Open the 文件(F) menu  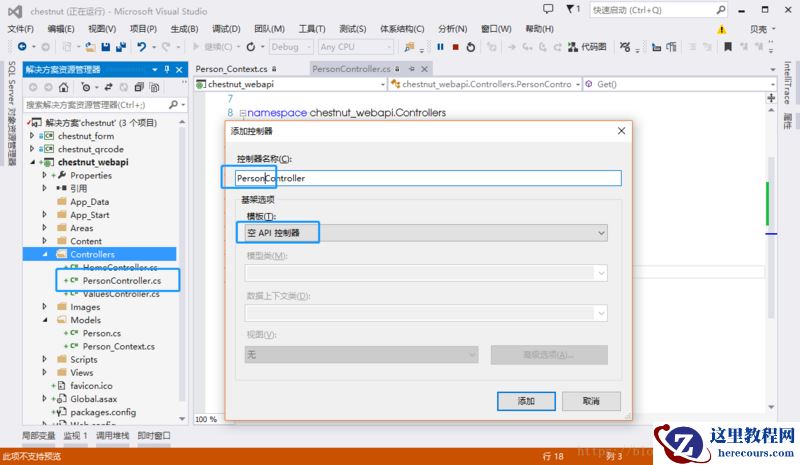(20, 29)
